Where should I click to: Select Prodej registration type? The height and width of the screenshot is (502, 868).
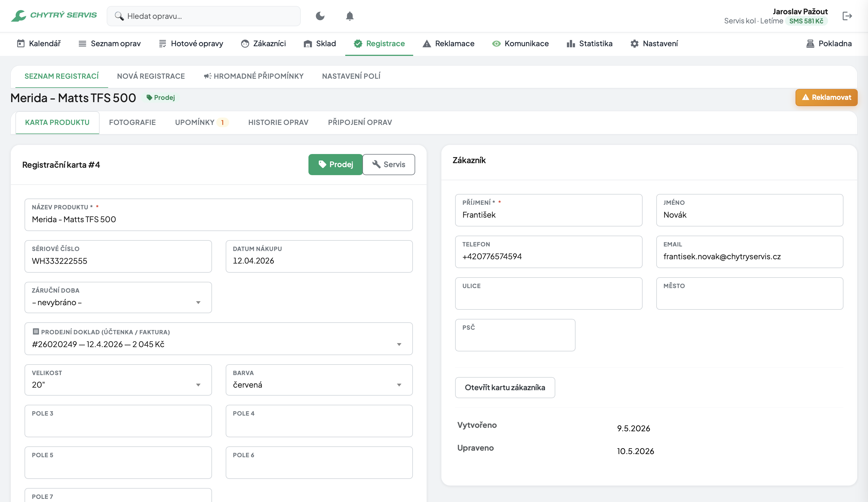tap(336, 165)
